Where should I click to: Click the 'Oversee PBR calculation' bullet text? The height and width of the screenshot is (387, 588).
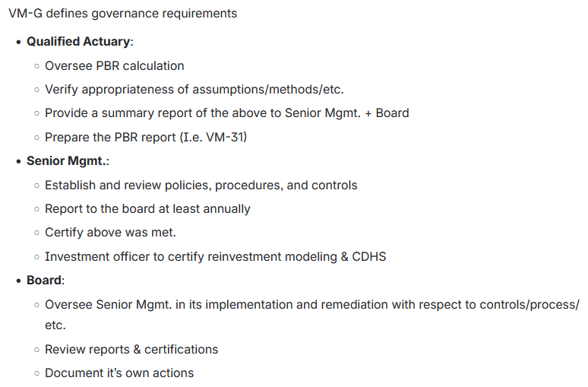(x=114, y=65)
